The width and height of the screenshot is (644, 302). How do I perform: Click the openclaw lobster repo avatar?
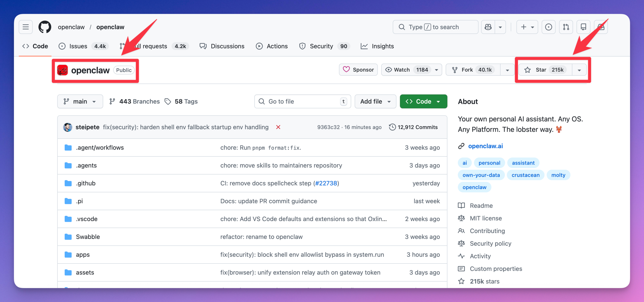click(x=62, y=70)
